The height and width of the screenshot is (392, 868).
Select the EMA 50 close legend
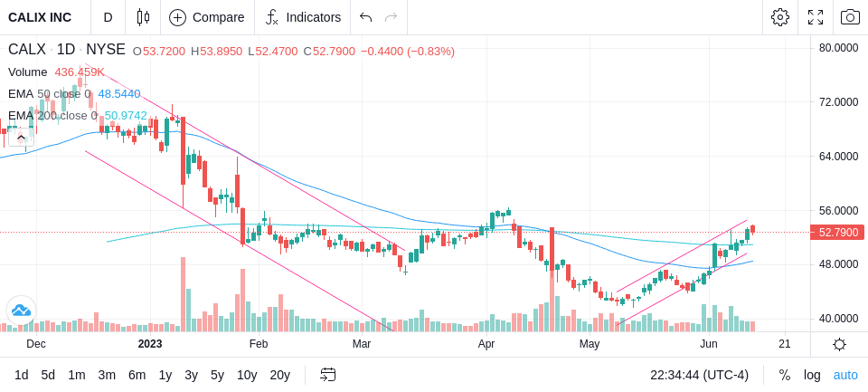[49, 94]
